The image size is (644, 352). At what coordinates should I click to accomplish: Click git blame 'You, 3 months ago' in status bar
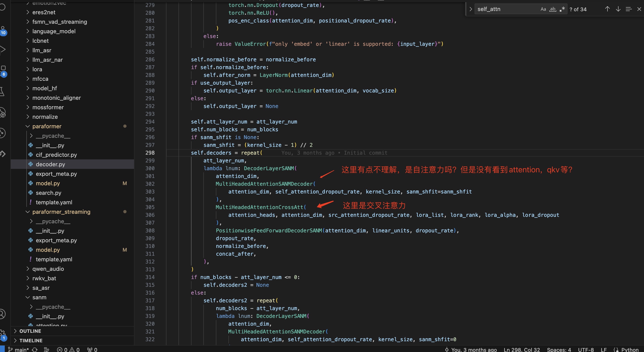click(x=470, y=349)
